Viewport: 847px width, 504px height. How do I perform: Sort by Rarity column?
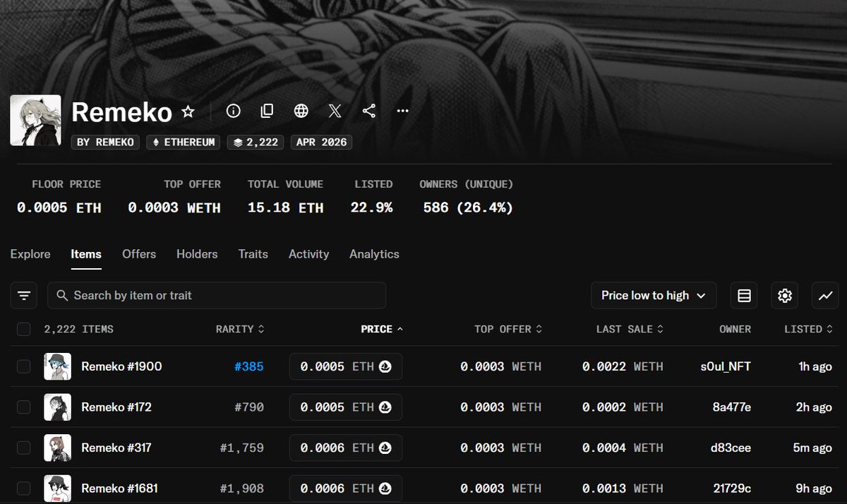[240, 329]
